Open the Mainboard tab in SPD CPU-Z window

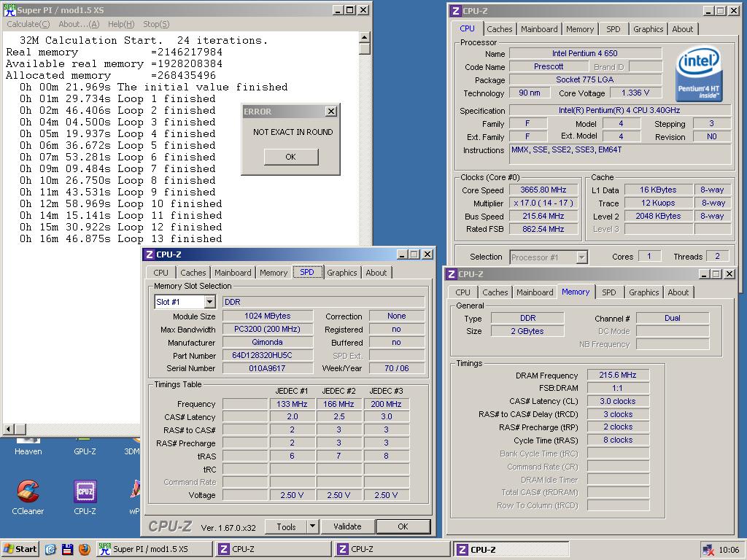coord(233,273)
